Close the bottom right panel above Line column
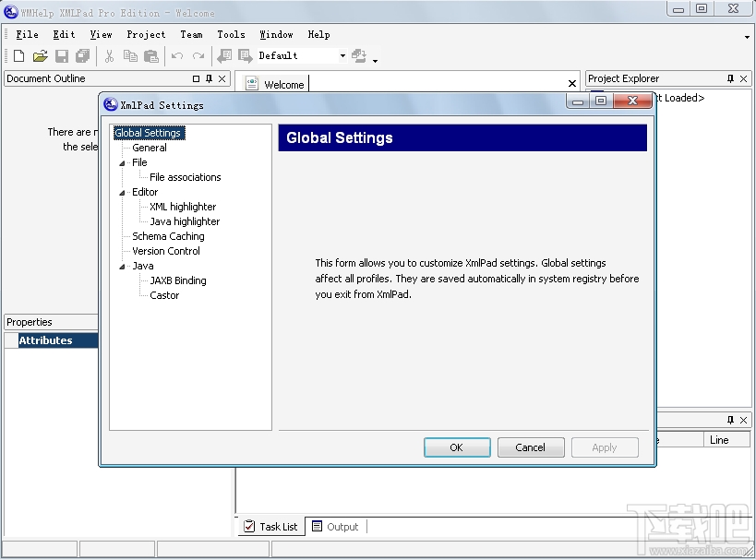756x560 pixels. tap(743, 420)
